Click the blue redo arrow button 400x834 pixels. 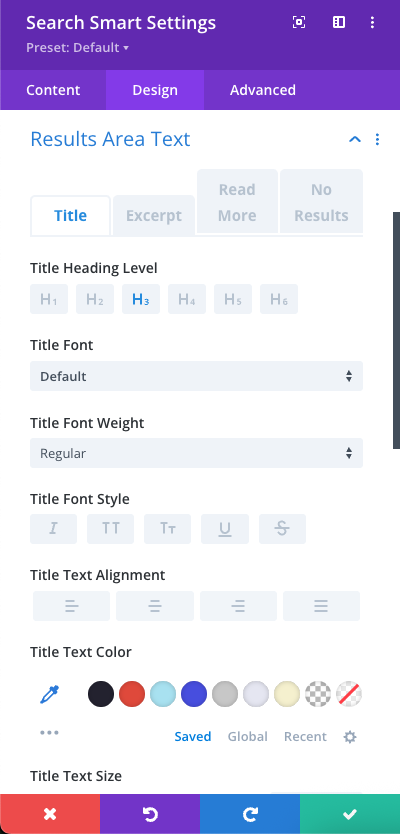(x=250, y=814)
